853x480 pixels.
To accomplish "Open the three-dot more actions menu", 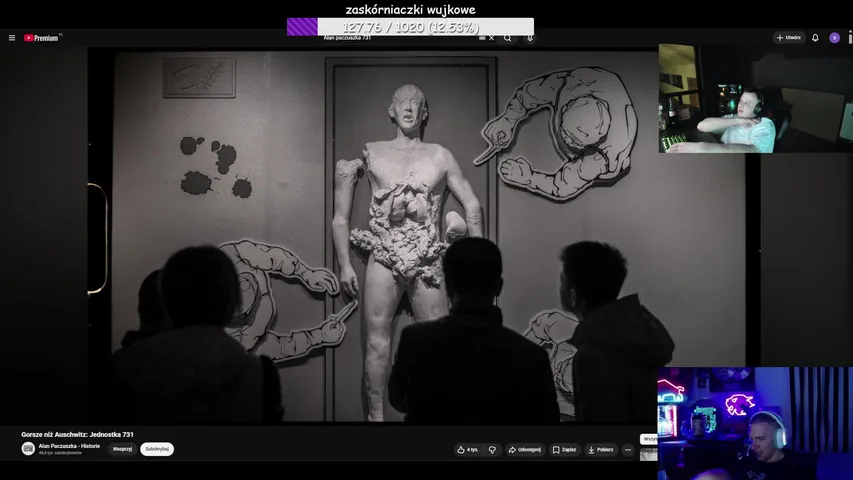I will (628, 450).
